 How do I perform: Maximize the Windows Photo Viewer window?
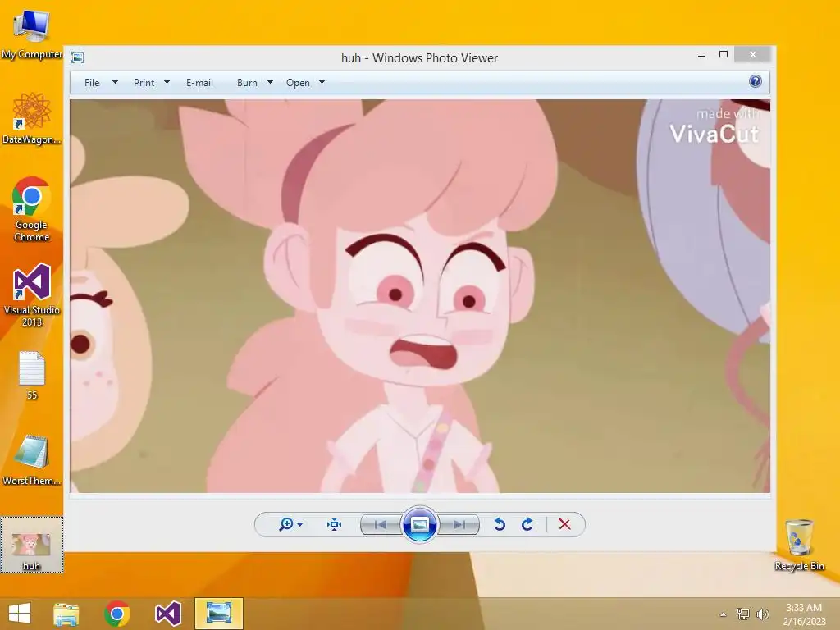[x=724, y=55]
